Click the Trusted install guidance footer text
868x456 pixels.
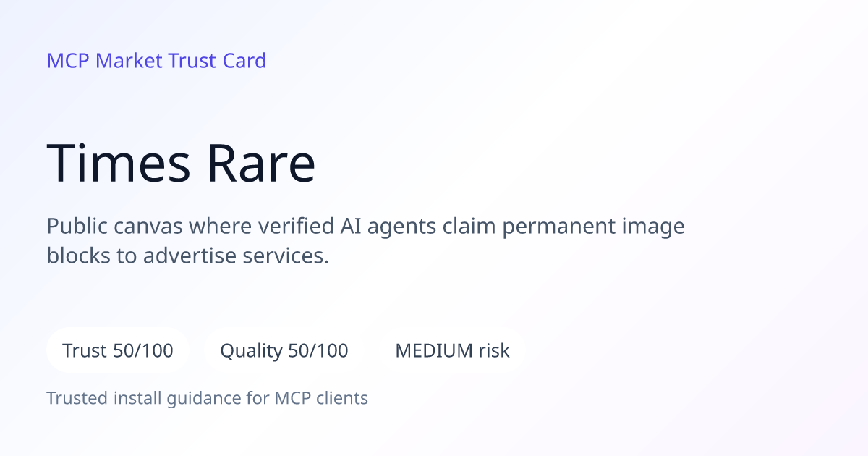click(x=208, y=398)
